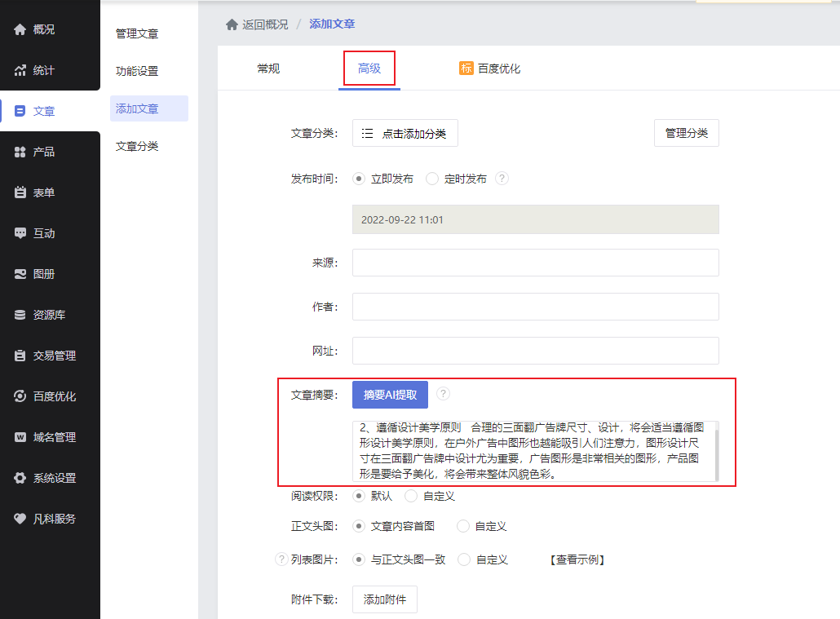
Task: Open 功能设置 in submenu
Action: click(x=137, y=71)
